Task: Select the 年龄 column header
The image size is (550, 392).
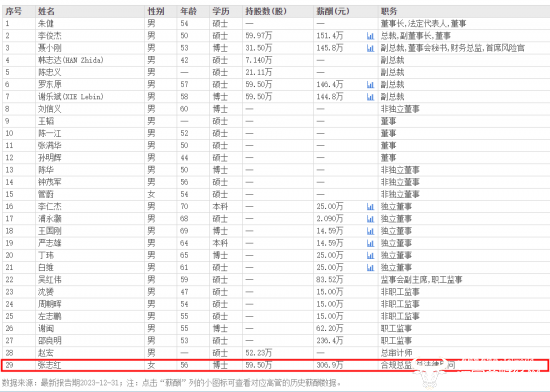Action: click(188, 11)
